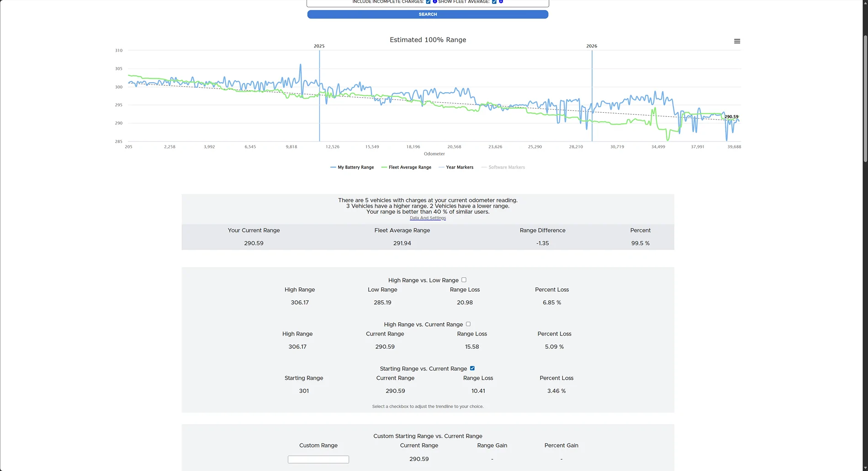This screenshot has width=868, height=471.
Task: Click Starting Range value 301
Action: (x=304, y=391)
